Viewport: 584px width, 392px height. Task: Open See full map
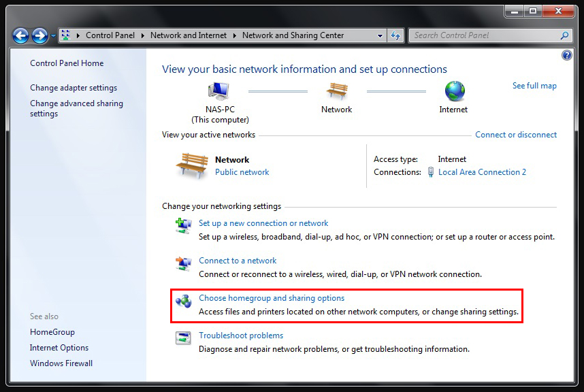point(534,86)
